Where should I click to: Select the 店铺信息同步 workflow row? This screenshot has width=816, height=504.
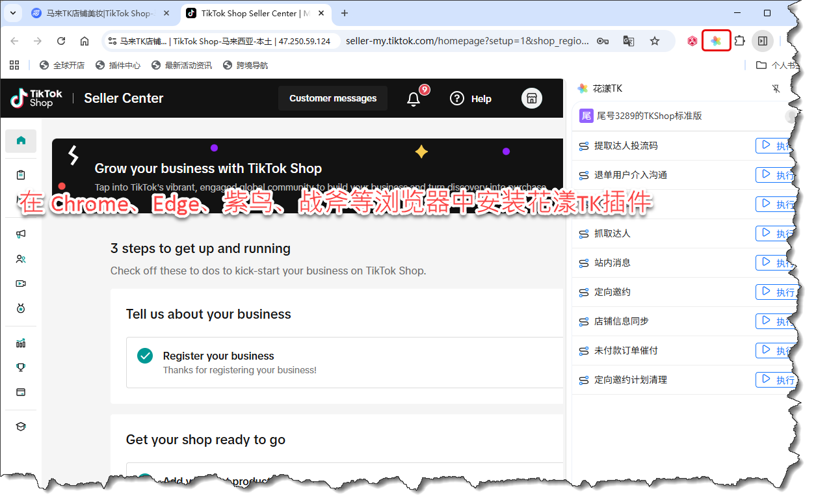point(685,321)
